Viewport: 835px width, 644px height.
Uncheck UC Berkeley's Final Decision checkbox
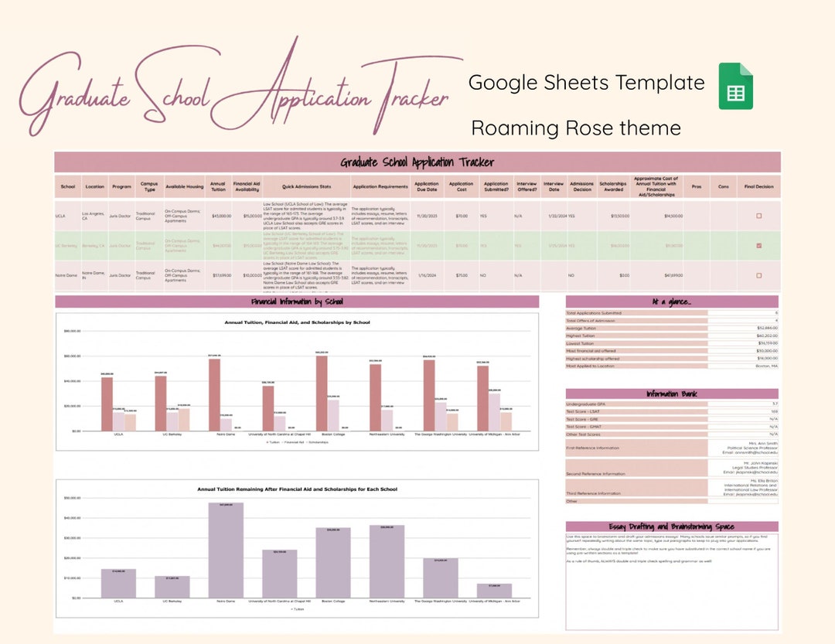(x=759, y=245)
